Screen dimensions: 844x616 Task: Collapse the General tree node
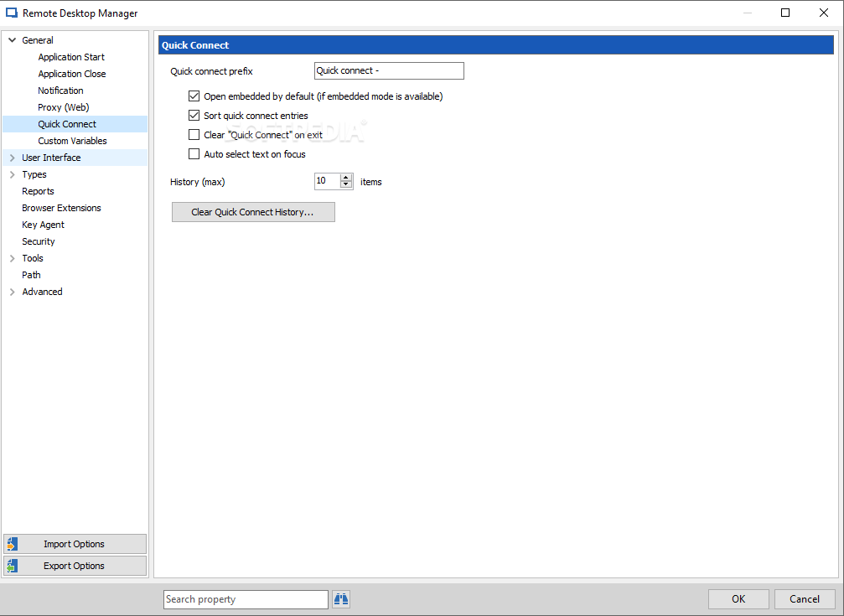pos(13,40)
